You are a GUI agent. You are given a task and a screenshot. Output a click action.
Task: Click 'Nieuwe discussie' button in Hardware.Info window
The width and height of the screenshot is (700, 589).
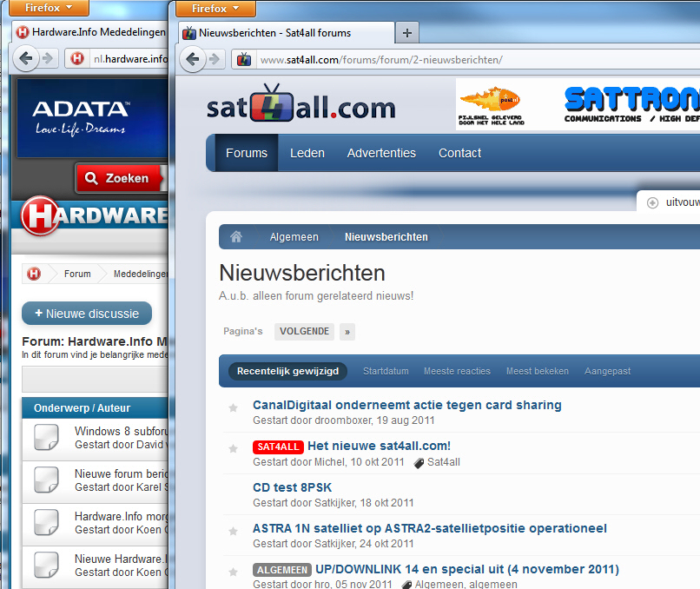(87, 314)
